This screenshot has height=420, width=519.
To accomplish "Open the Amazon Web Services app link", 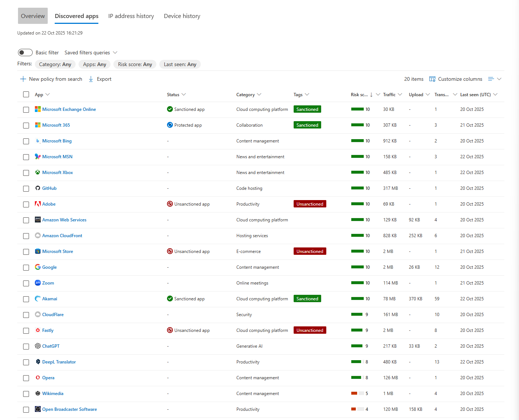I will [64, 220].
